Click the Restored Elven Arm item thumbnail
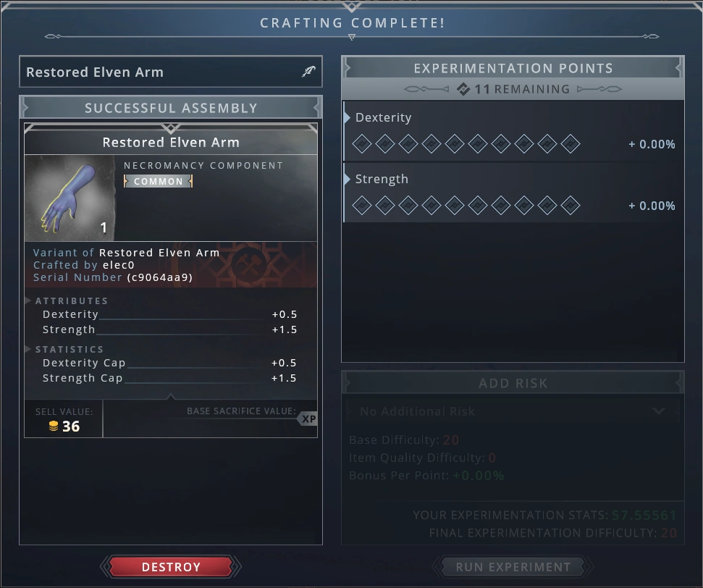Viewport: 703px width, 588px height. tap(70, 198)
